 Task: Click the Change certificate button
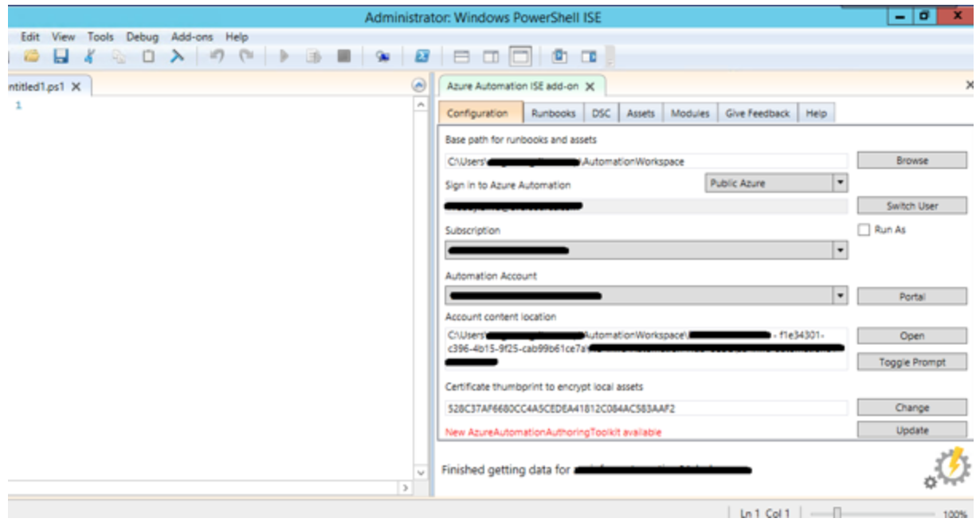pos(911,407)
